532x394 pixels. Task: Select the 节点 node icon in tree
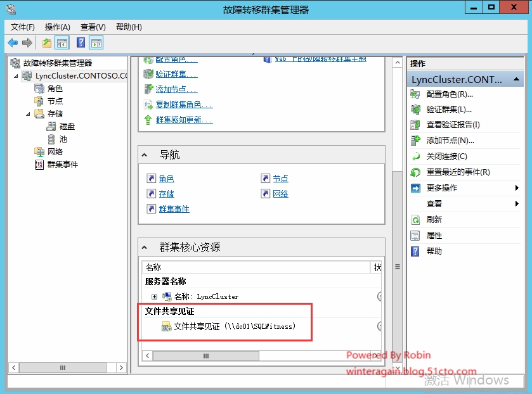39,101
